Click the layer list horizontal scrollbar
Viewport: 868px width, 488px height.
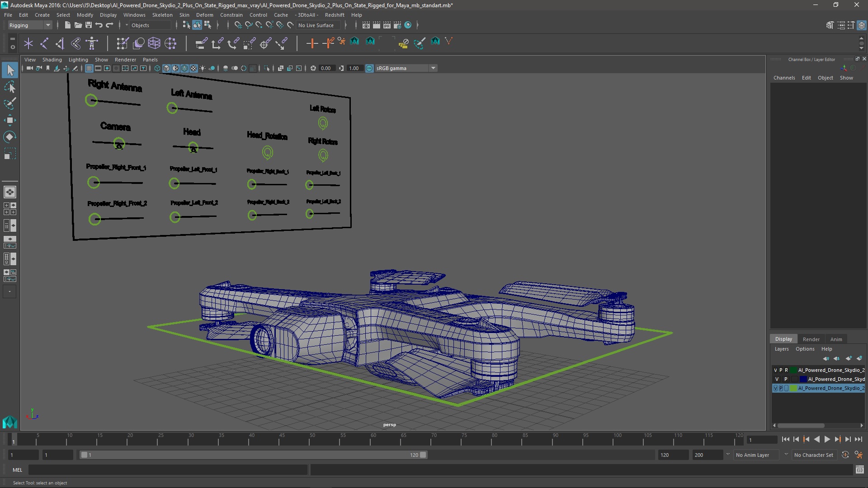(x=801, y=426)
